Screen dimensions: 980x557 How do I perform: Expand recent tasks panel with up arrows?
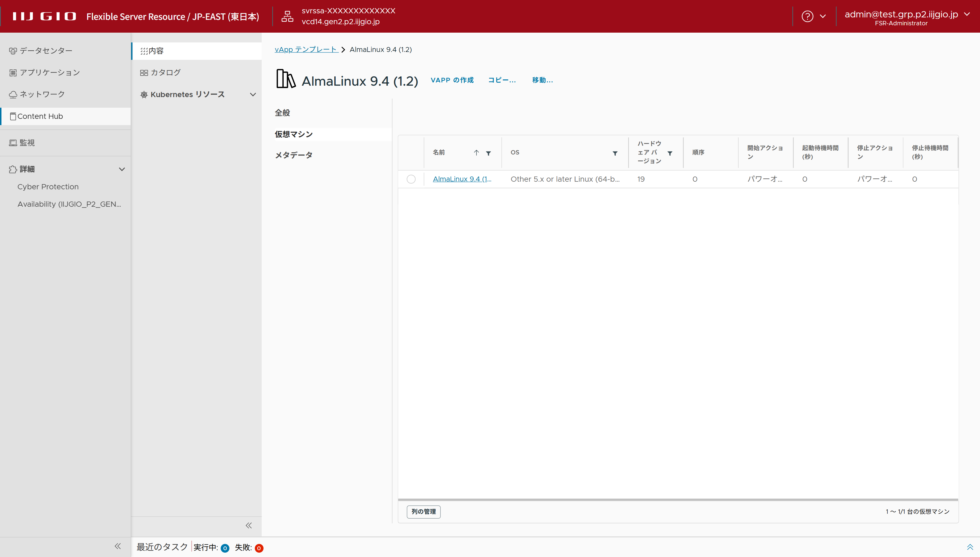click(970, 547)
